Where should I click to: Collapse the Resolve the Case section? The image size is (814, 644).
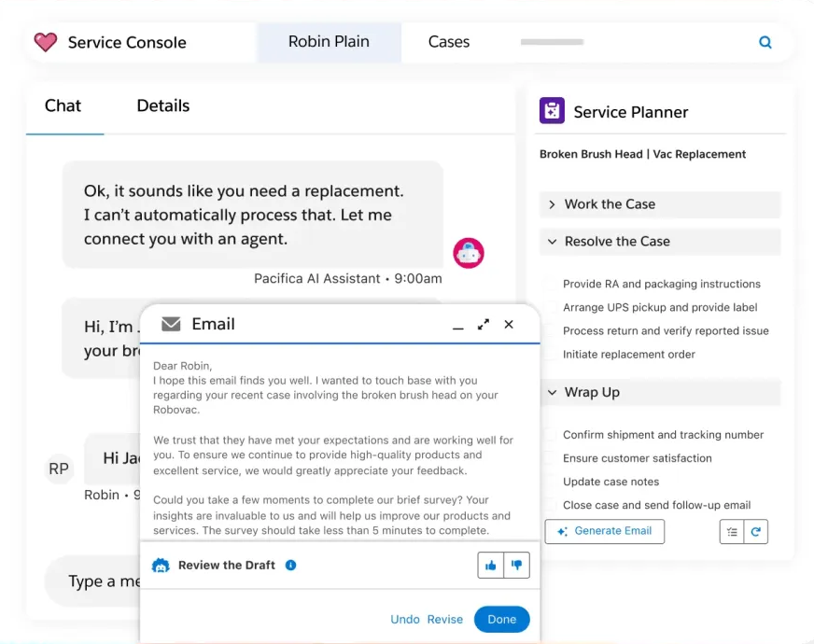(660, 242)
